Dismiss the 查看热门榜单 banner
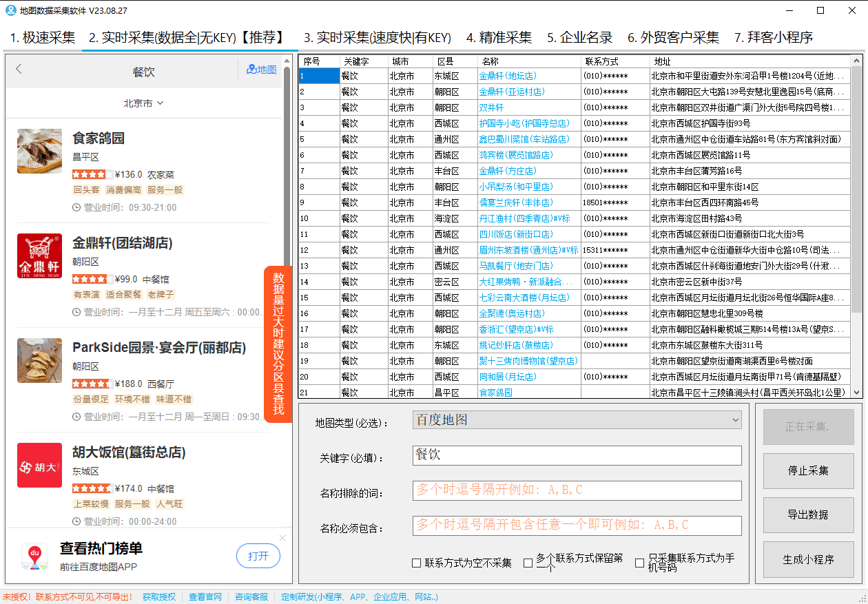 pyautogui.click(x=282, y=538)
